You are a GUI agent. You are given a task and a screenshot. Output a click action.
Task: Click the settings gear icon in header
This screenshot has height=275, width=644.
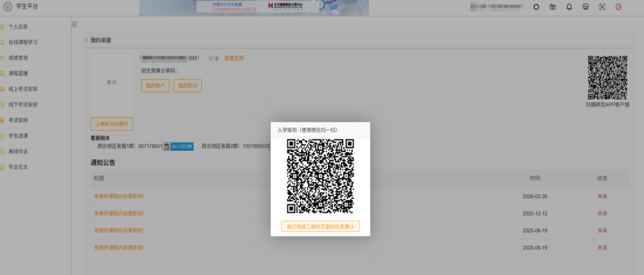(x=536, y=7)
